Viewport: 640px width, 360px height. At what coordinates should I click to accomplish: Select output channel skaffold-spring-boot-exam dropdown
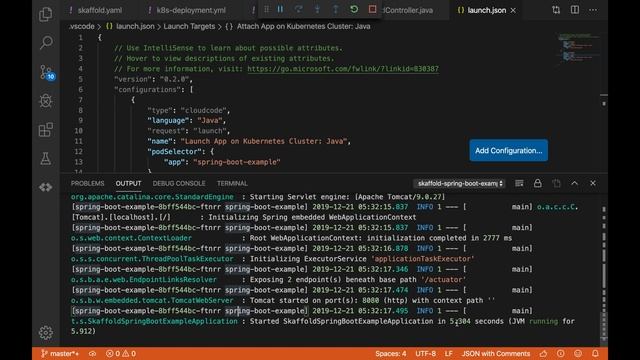[x=460, y=184]
